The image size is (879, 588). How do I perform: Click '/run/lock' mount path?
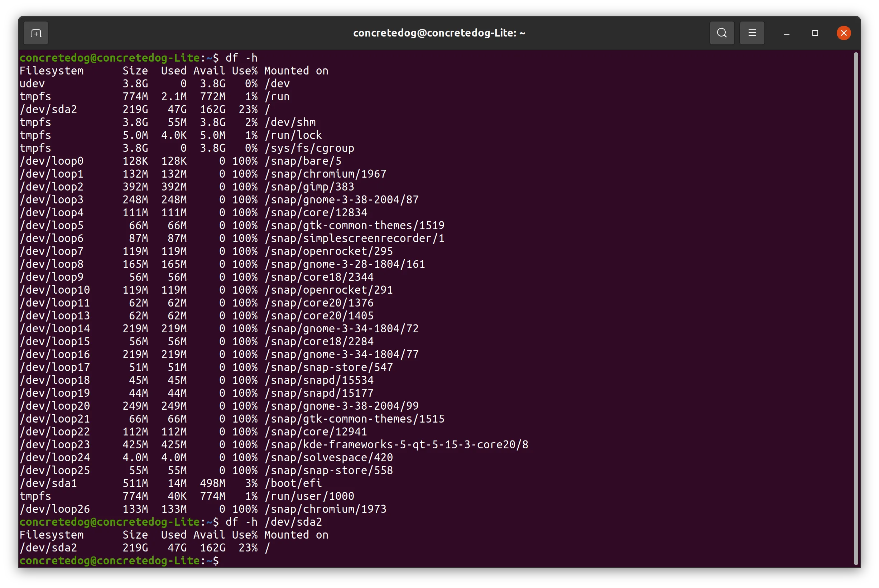(293, 135)
